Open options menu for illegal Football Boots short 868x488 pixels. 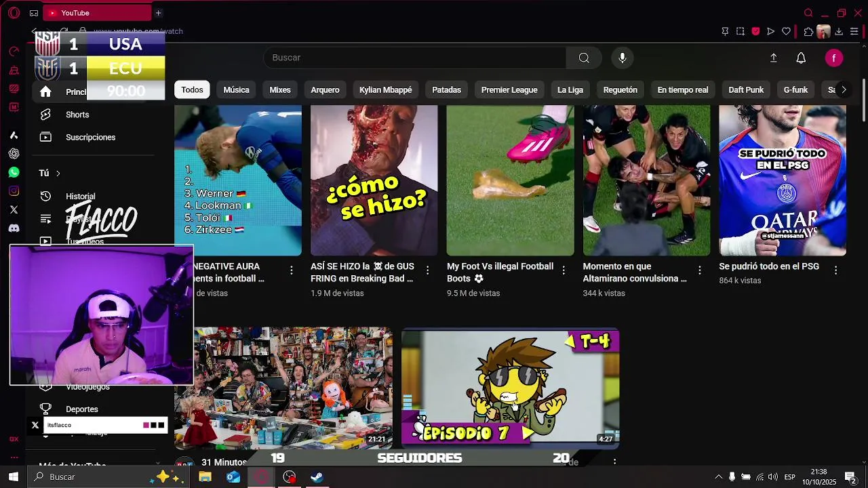[x=564, y=270]
